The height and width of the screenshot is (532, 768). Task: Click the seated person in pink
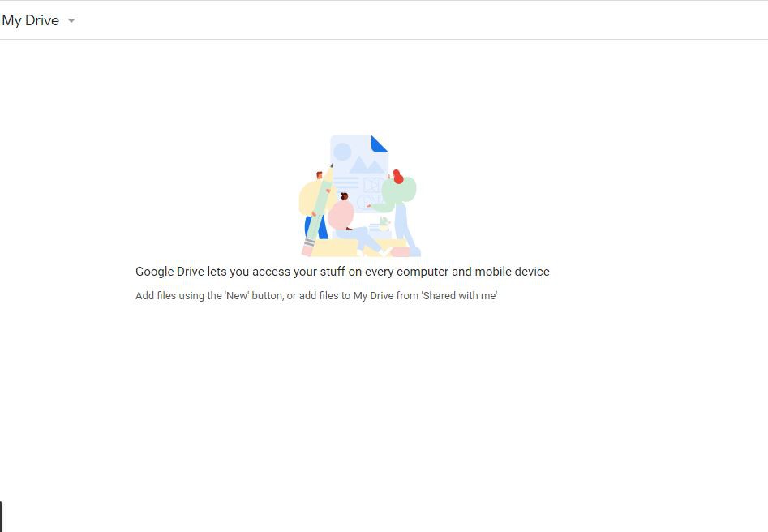point(341,214)
